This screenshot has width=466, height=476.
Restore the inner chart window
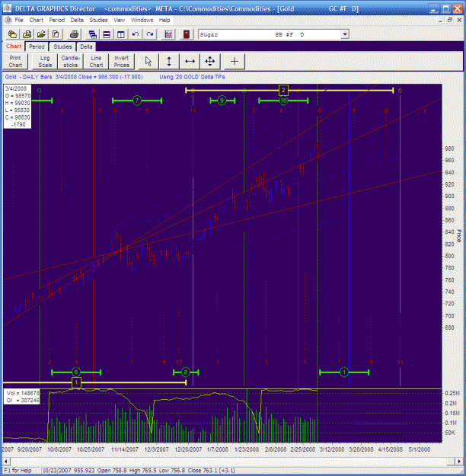(450, 20)
